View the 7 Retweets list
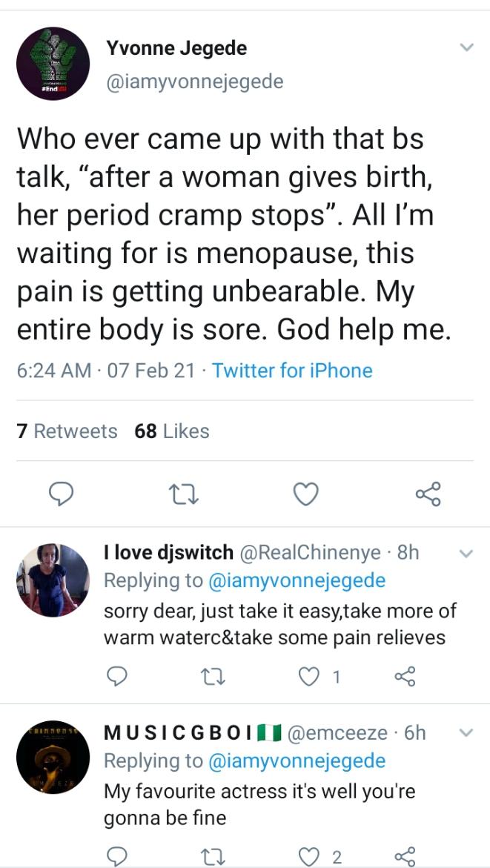 pyautogui.click(x=67, y=431)
